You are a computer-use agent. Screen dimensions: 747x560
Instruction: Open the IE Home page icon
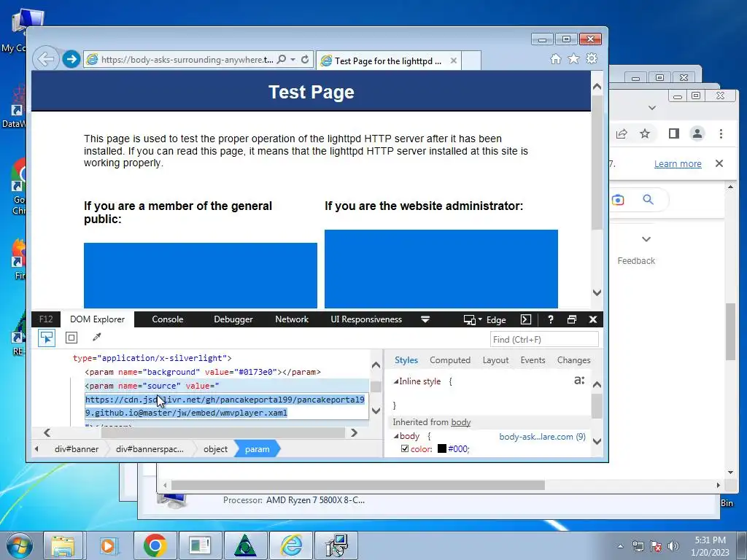555,59
